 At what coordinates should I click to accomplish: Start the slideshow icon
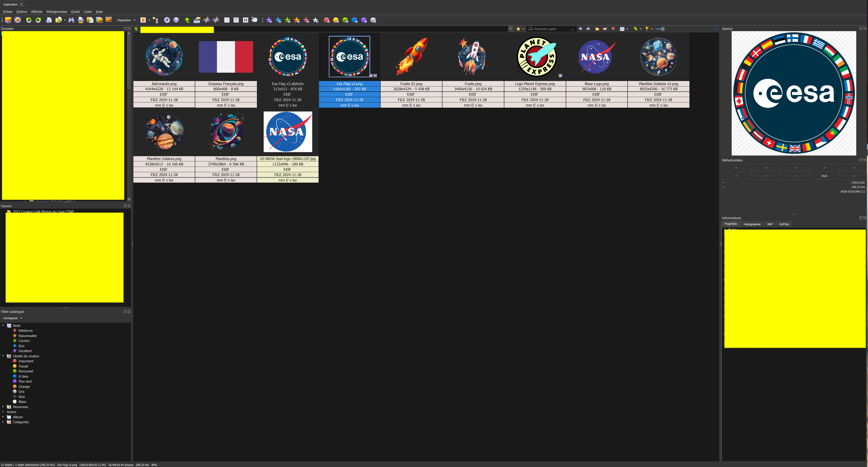[x=109, y=20]
